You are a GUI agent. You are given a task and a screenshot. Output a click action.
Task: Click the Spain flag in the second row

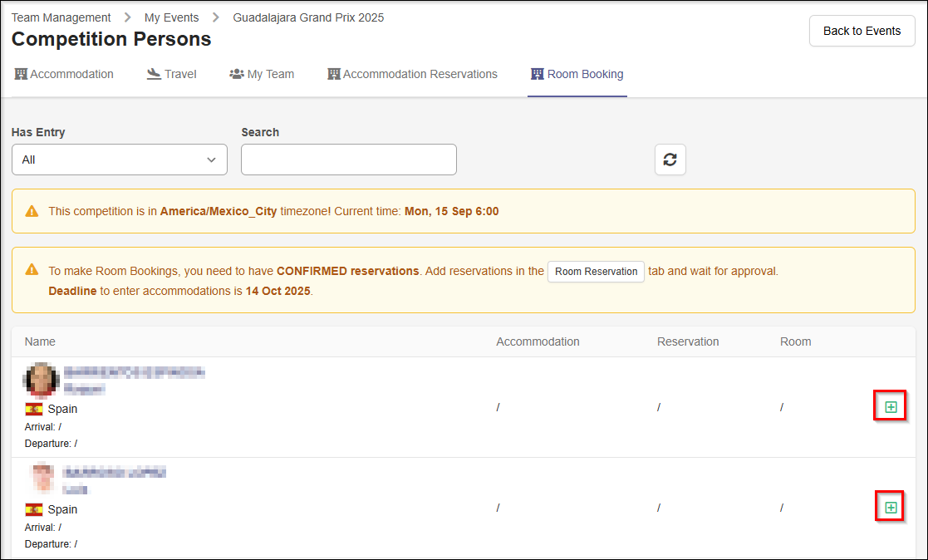[x=34, y=509]
